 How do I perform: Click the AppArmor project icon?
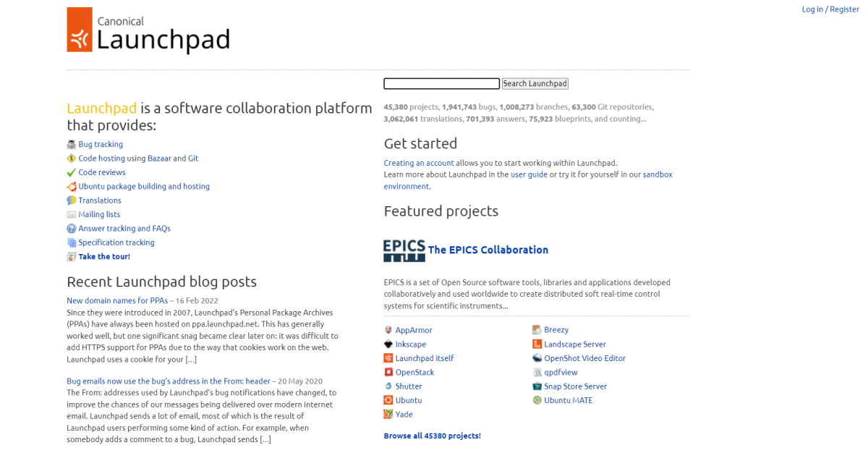[x=388, y=330]
